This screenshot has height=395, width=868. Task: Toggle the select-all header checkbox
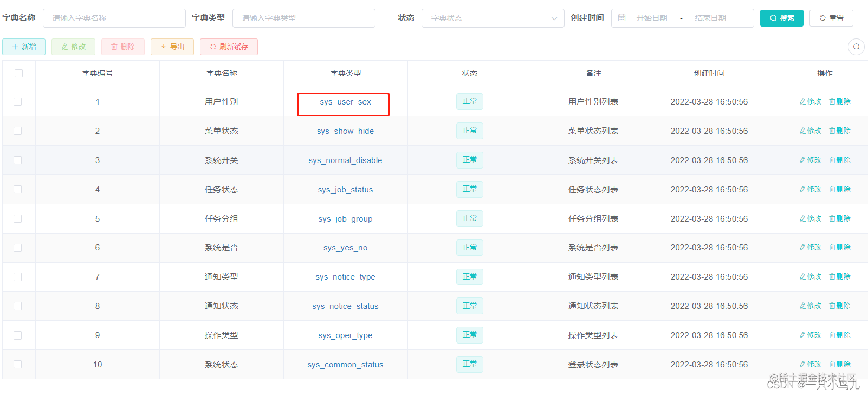click(x=18, y=73)
